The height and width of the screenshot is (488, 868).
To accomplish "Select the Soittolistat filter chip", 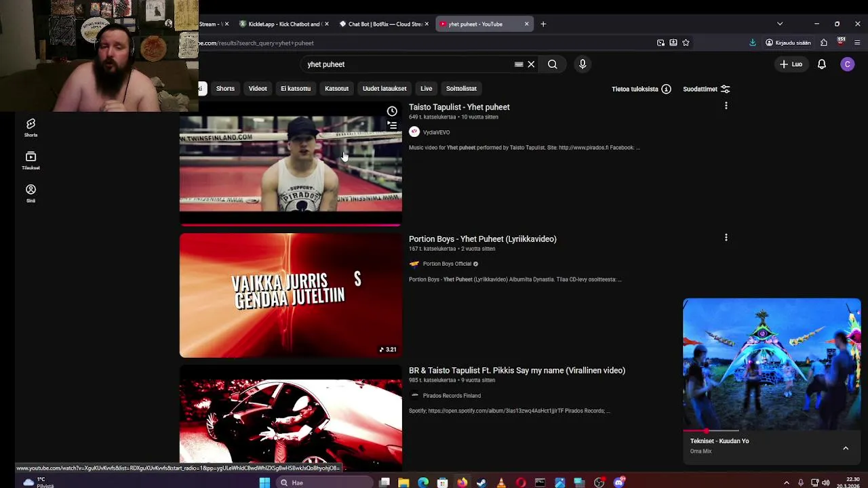I will [461, 88].
